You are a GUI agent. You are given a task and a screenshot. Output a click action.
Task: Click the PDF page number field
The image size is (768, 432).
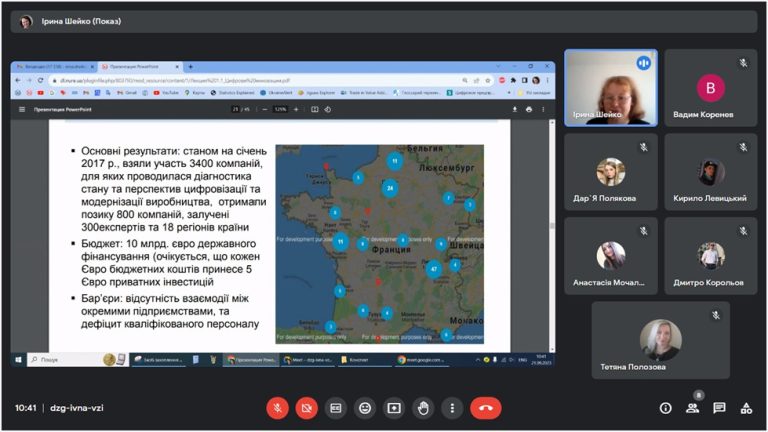[235, 109]
